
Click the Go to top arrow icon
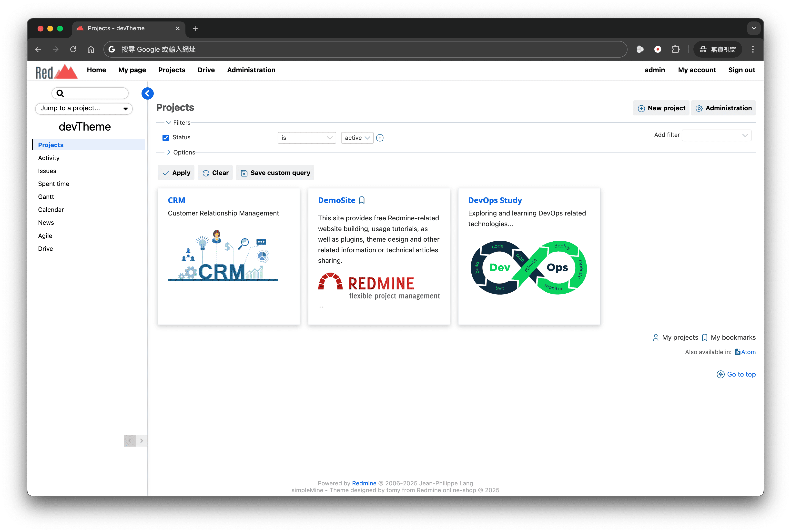coord(720,374)
